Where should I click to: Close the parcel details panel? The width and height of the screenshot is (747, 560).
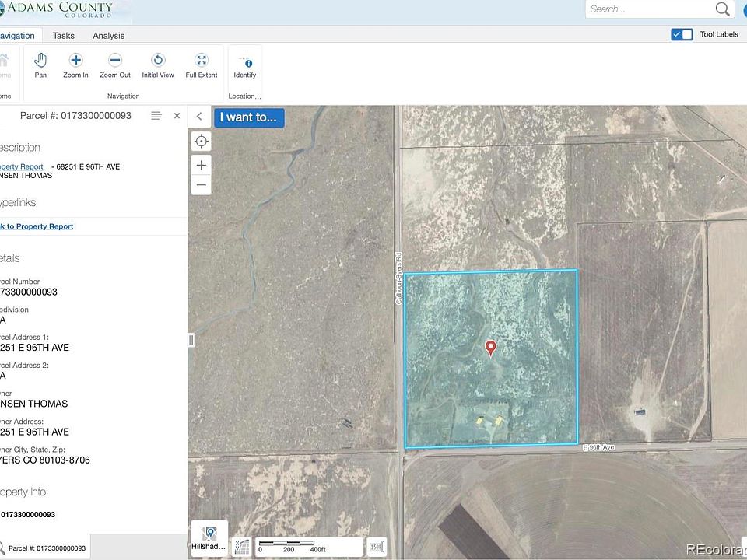[177, 116]
